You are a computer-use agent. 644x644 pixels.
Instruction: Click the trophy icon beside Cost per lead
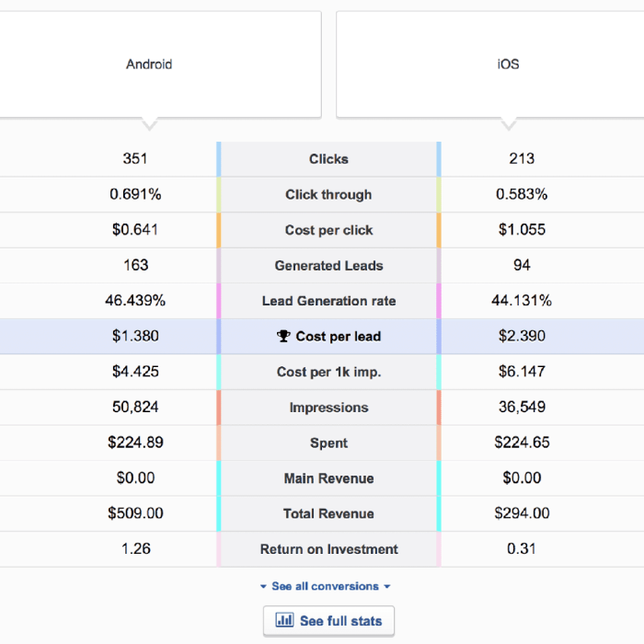[x=283, y=337]
